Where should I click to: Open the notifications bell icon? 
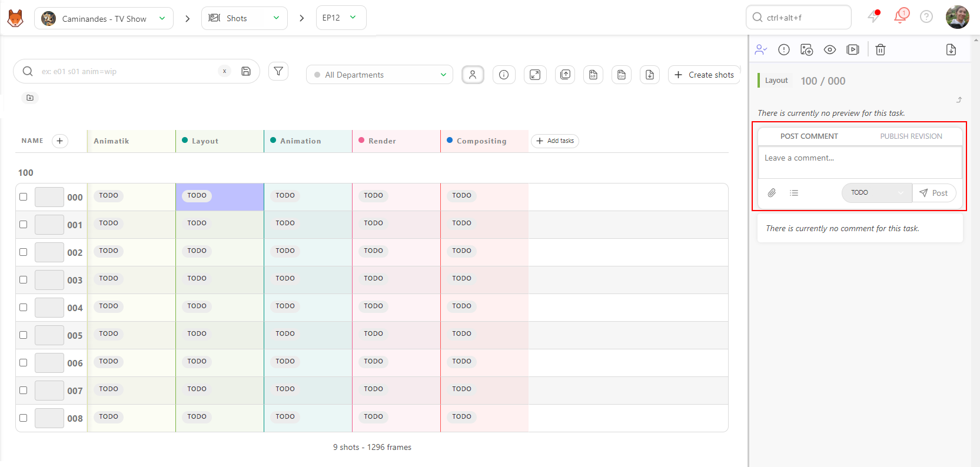coord(901,16)
